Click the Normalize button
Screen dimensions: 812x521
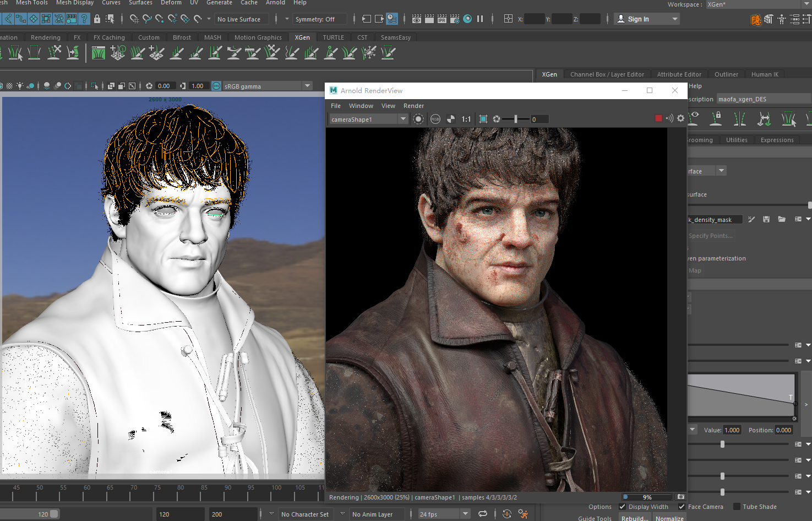click(x=669, y=518)
